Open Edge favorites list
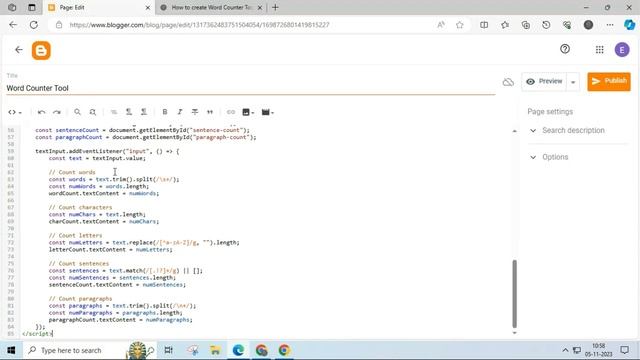Viewport: 640px width, 360px height. click(505, 25)
